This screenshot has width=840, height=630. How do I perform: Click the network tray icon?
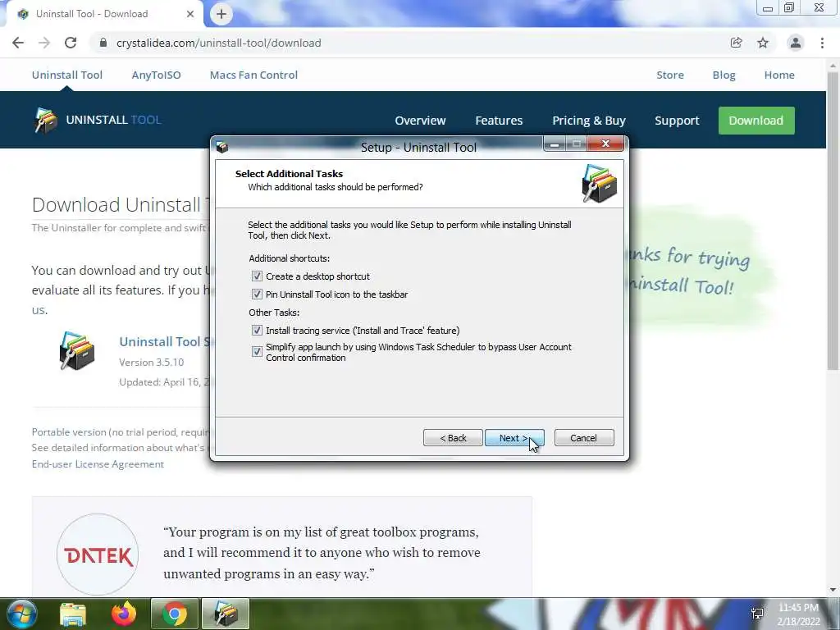tap(757, 614)
